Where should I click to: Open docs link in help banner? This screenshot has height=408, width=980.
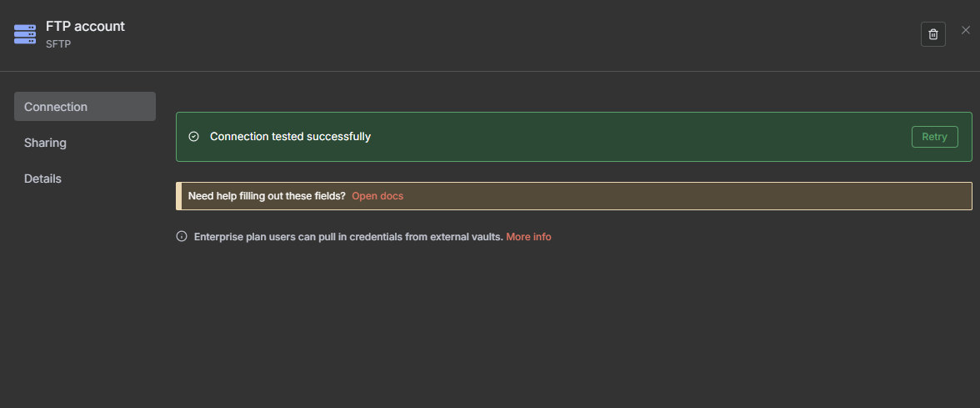[x=377, y=196]
